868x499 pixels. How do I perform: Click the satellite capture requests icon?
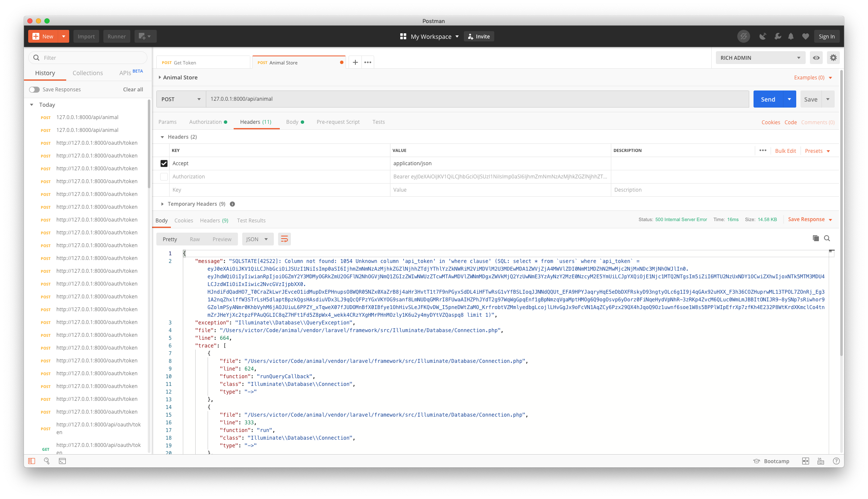[763, 37]
